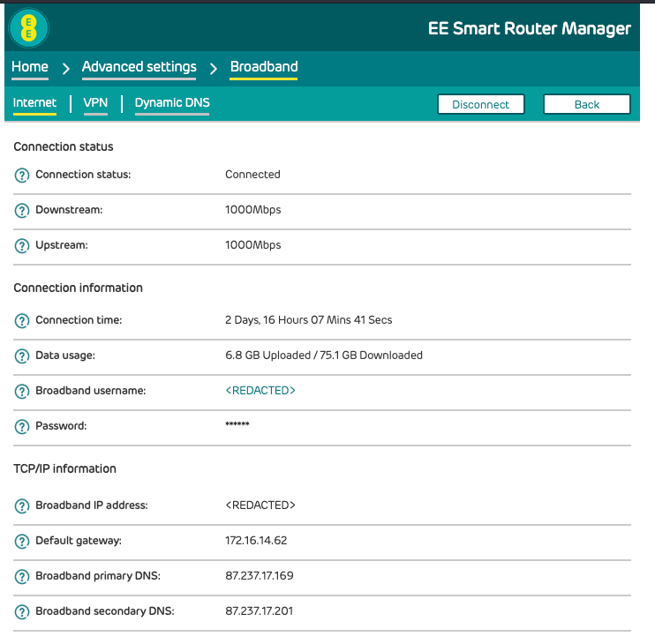Click the Back button

coord(586,104)
